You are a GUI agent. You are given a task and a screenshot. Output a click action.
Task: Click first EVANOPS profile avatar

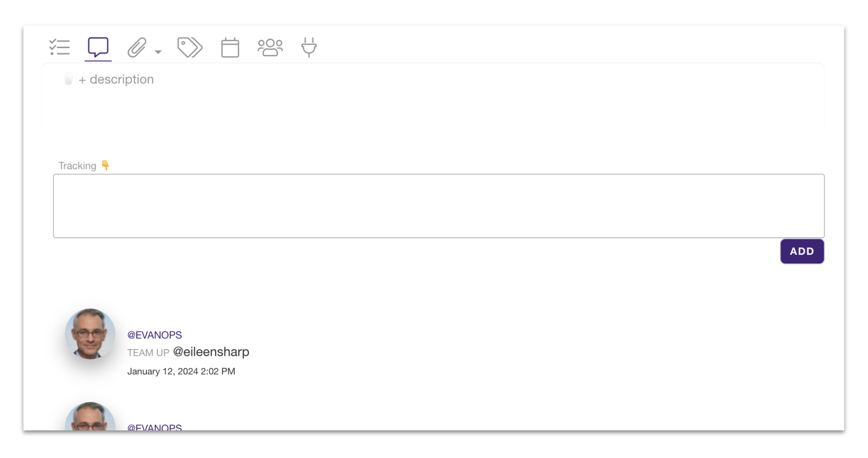pos(90,334)
